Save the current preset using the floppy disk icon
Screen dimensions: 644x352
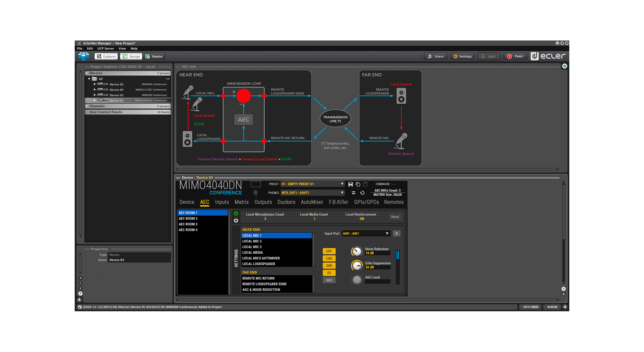click(350, 184)
